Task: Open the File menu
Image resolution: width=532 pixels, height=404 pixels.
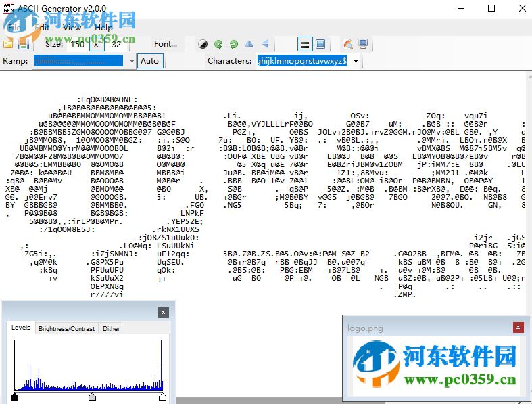Action: point(14,28)
